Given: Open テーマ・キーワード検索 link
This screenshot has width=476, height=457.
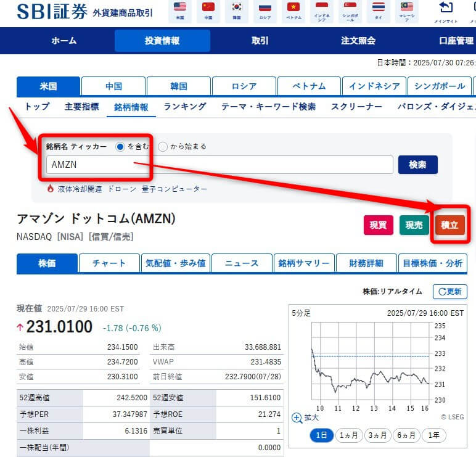Looking at the screenshot, I should click(268, 107).
